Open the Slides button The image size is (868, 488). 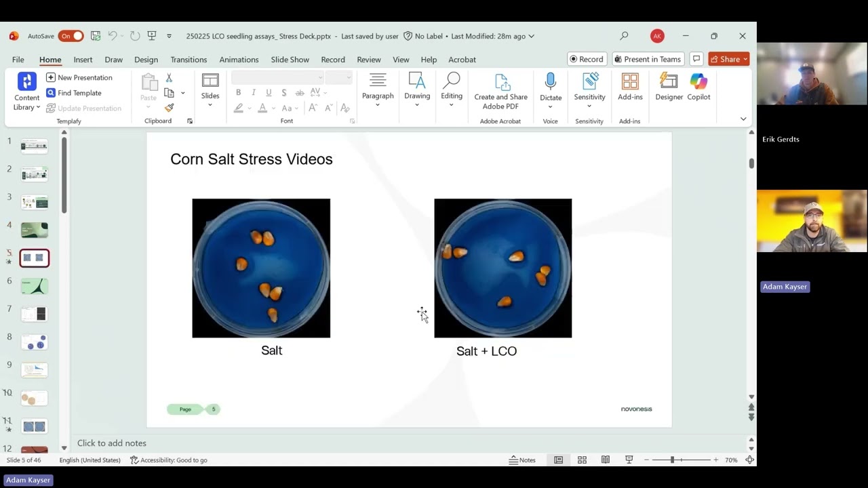210,91
